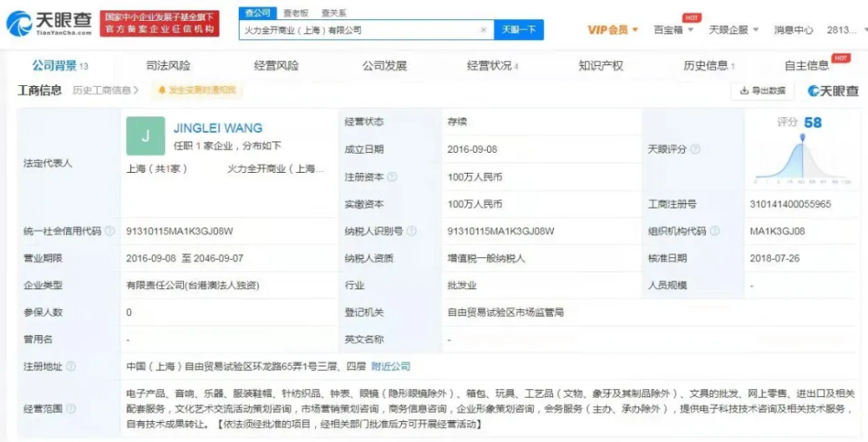Open 历史工商信息 link
The image size is (868, 442).
point(105,90)
